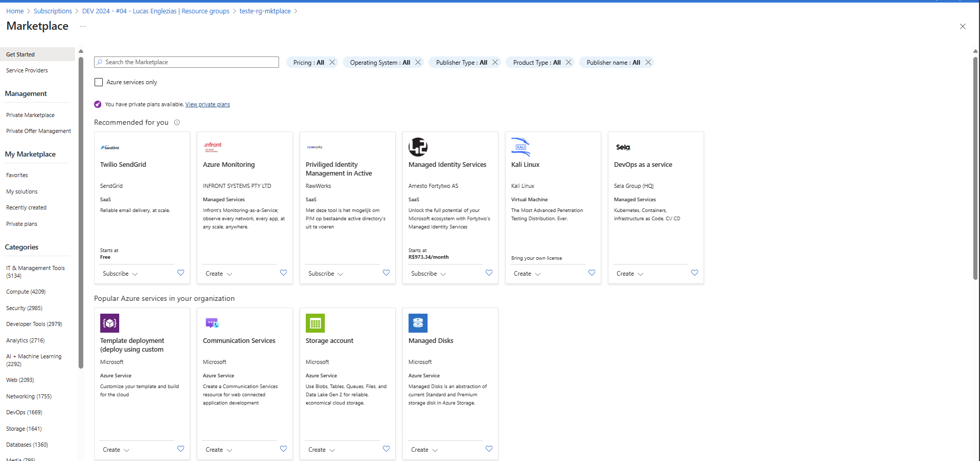Close the Marketplace blade
980x461 pixels.
coord(963,26)
